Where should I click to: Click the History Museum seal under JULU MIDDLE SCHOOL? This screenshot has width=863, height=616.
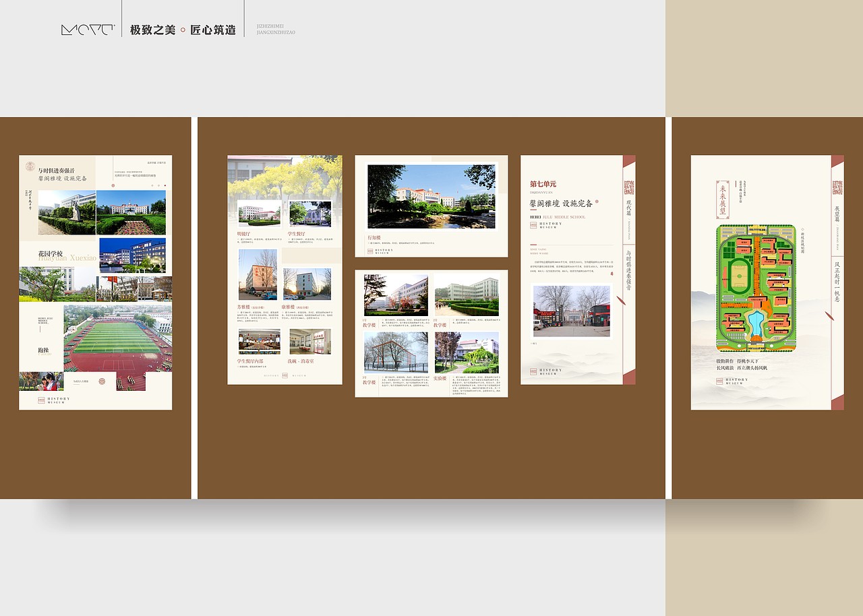point(533,225)
